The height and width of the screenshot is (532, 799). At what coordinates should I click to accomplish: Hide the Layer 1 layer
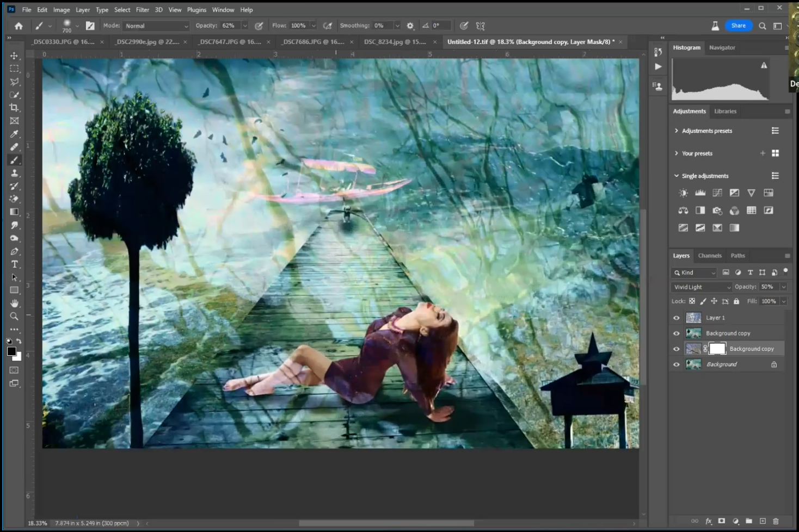click(677, 318)
